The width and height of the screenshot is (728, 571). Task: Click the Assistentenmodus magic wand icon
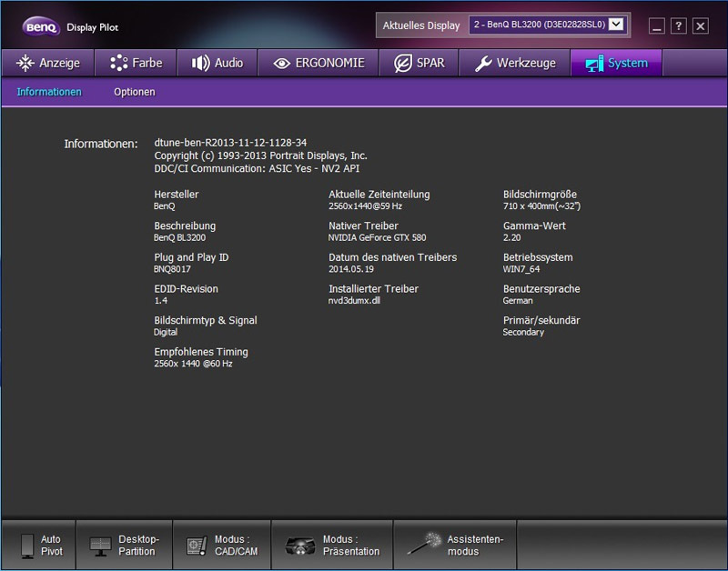pos(424,543)
